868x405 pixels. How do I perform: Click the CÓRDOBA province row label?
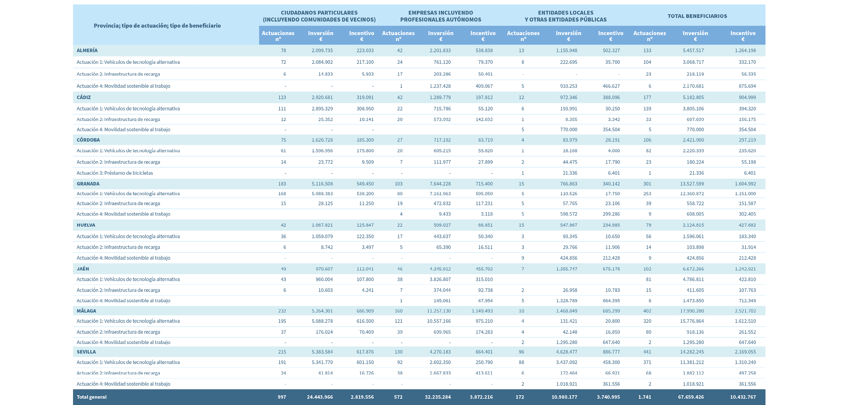pos(88,140)
